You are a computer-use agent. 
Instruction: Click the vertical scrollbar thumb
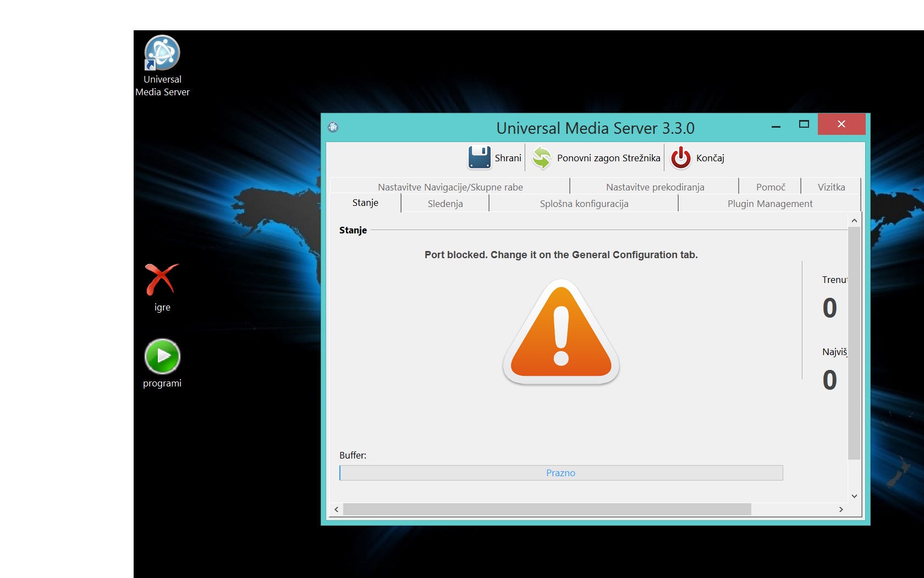(x=854, y=342)
